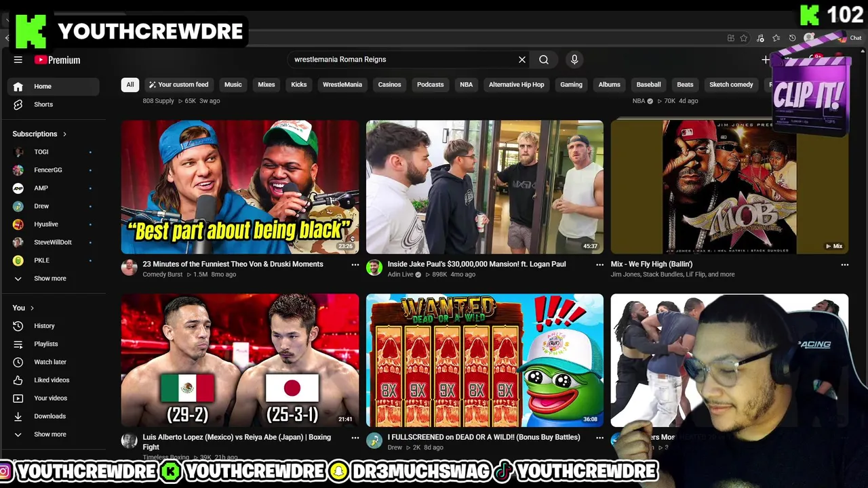Open the YouTube hamburger guide menu
Viewport: 868px width, 488px height.
pos(18,60)
